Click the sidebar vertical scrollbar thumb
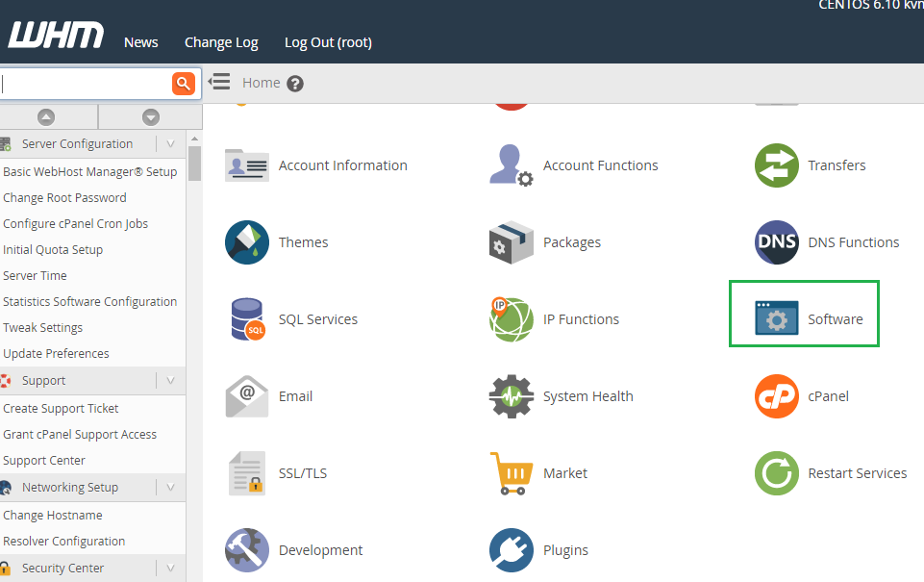 point(194,164)
